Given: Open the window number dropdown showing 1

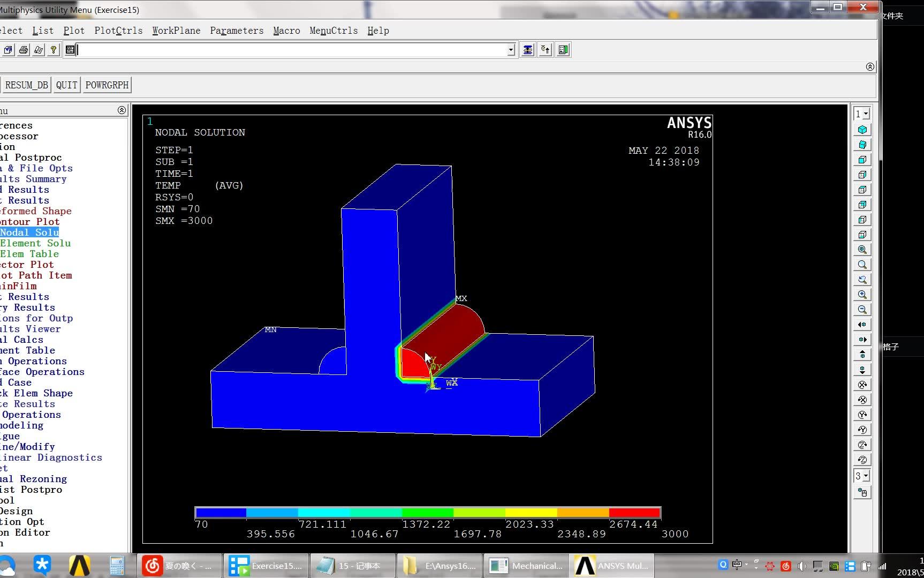Looking at the screenshot, I should (861, 114).
